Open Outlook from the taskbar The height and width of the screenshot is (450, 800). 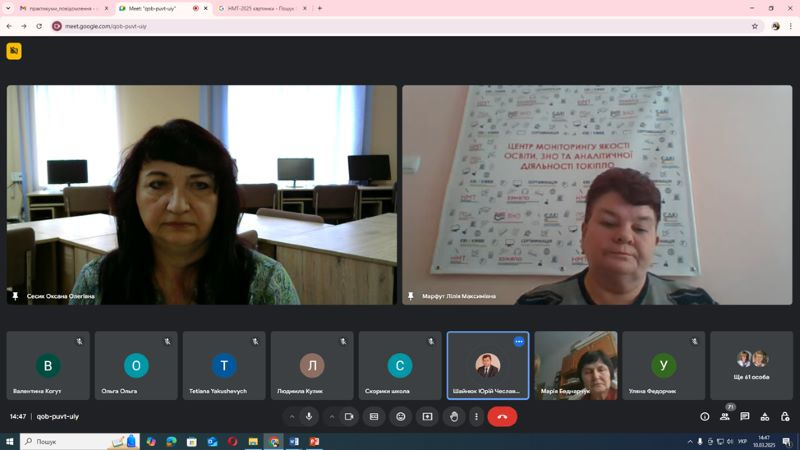[x=212, y=441]
